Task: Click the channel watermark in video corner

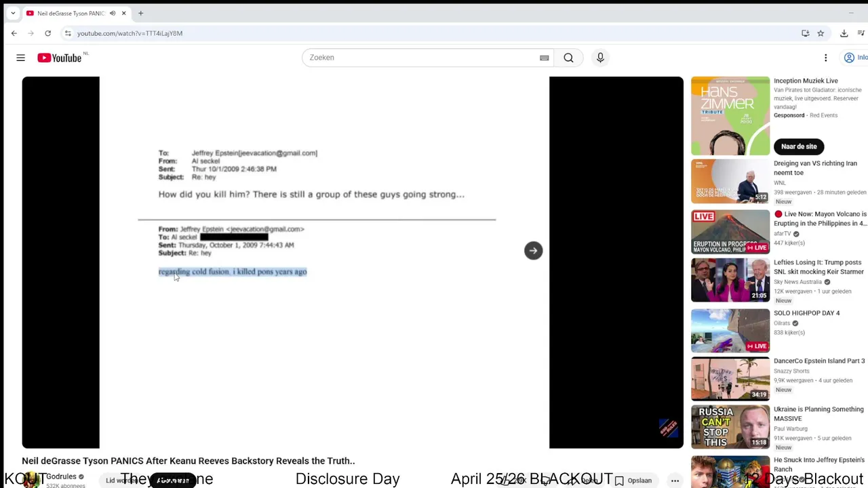Action: click(668, 428)
